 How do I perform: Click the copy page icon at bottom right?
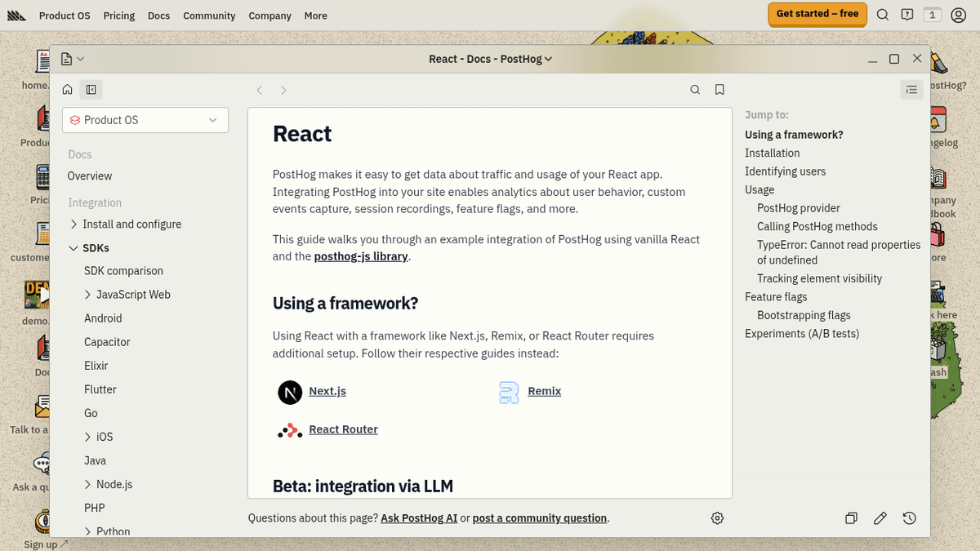pyautogui.click(x=851, y=518)
